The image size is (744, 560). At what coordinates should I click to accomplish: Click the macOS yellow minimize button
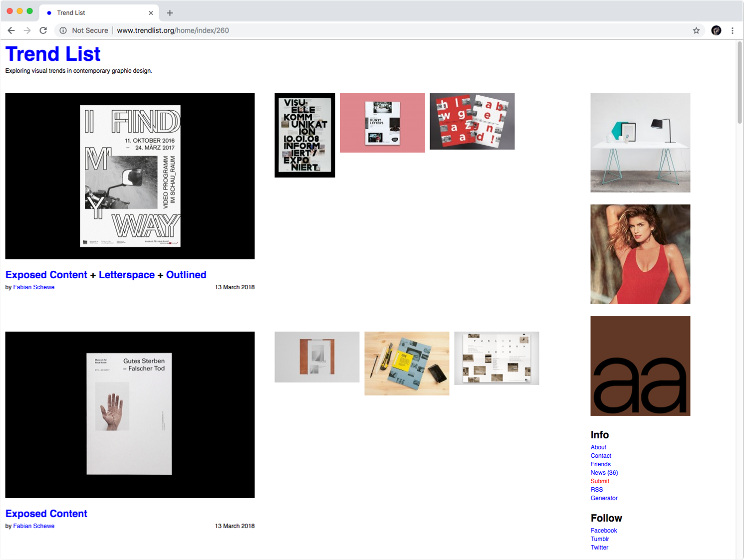point(20,11)
